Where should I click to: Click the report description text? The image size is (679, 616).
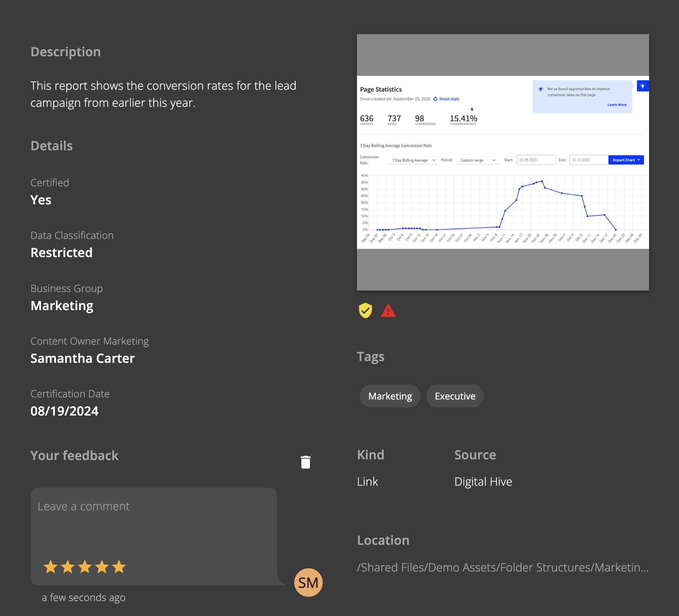click(x=163, y=94)
